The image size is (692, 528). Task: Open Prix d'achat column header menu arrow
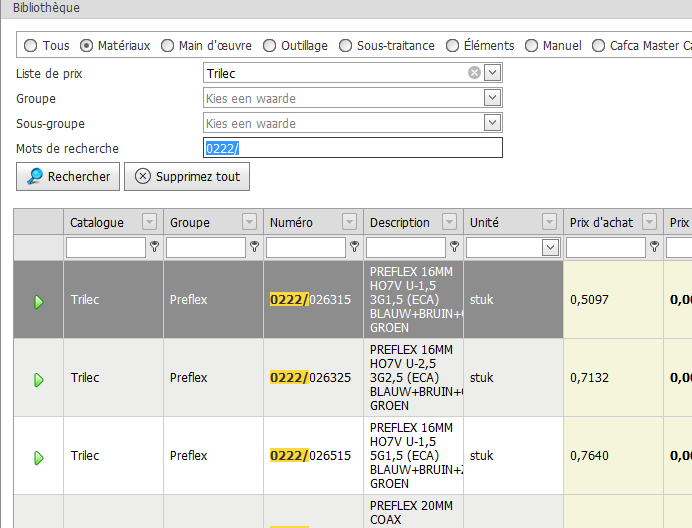pos(649,222)
